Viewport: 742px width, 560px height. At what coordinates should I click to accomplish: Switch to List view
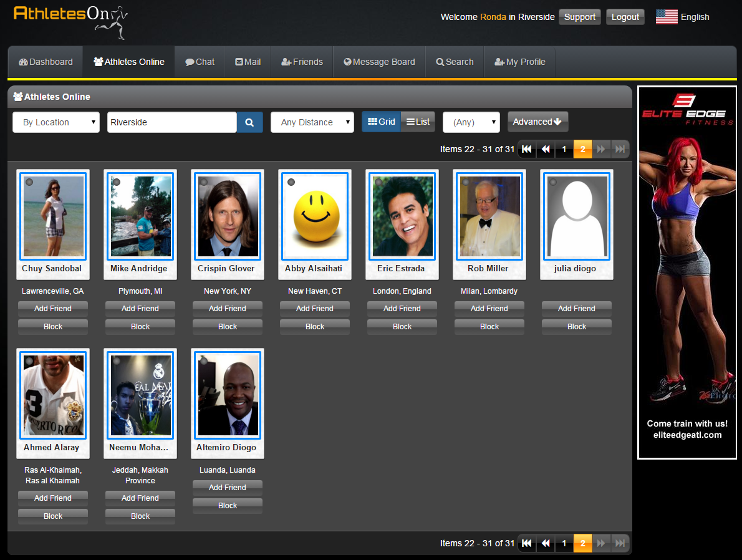(x=418, y=122)
